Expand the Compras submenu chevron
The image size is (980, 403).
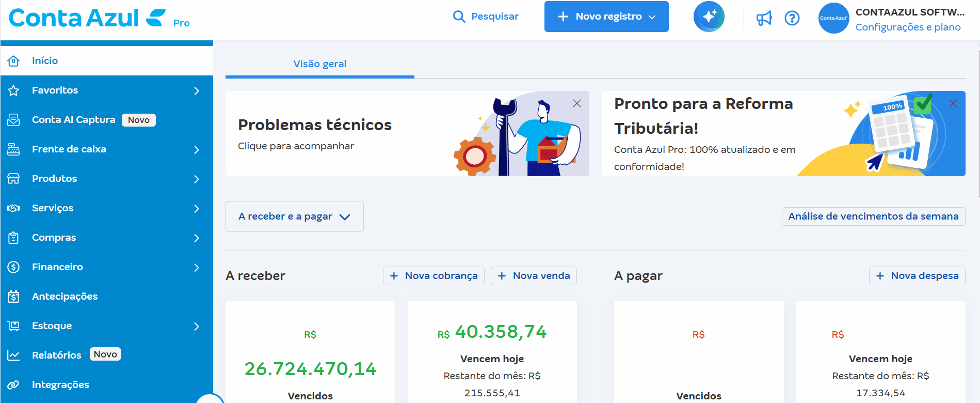point(197,238)
